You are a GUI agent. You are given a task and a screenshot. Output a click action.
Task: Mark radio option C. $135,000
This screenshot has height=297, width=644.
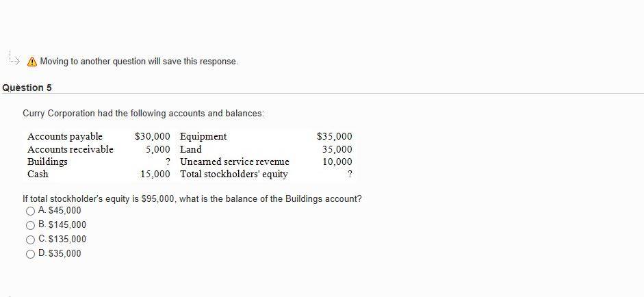click(x=30, y=240)
